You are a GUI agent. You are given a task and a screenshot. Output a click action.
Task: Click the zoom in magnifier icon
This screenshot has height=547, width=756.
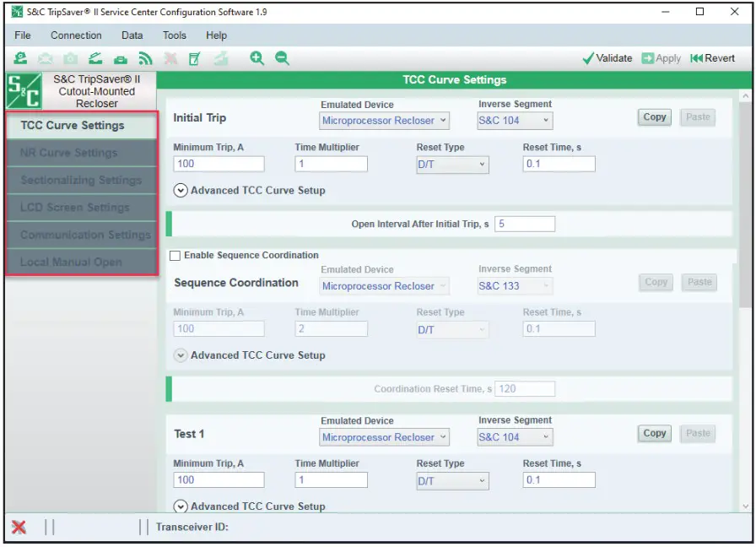tap(257, 58)
